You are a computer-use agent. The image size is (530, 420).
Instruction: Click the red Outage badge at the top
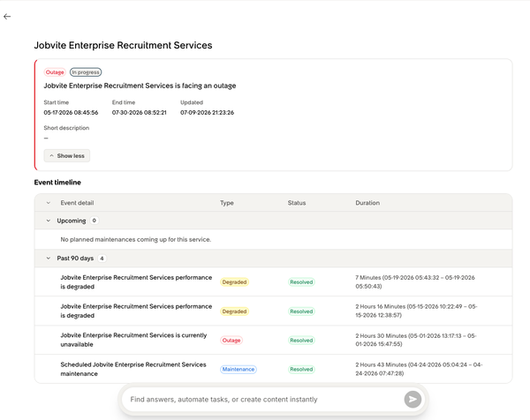click(x=55, y=72)
